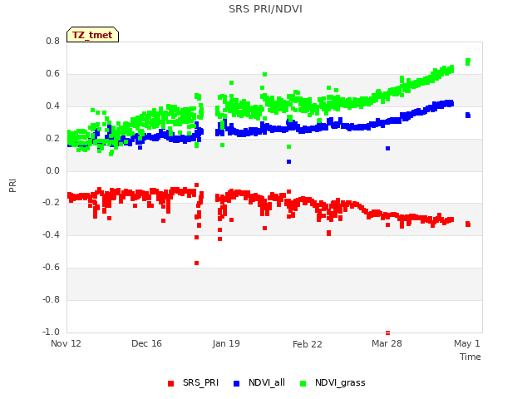This screenshot has width=532, height=399.
Task: Click the green NDVI_grass legend swatch
Action: pos(303,383)
